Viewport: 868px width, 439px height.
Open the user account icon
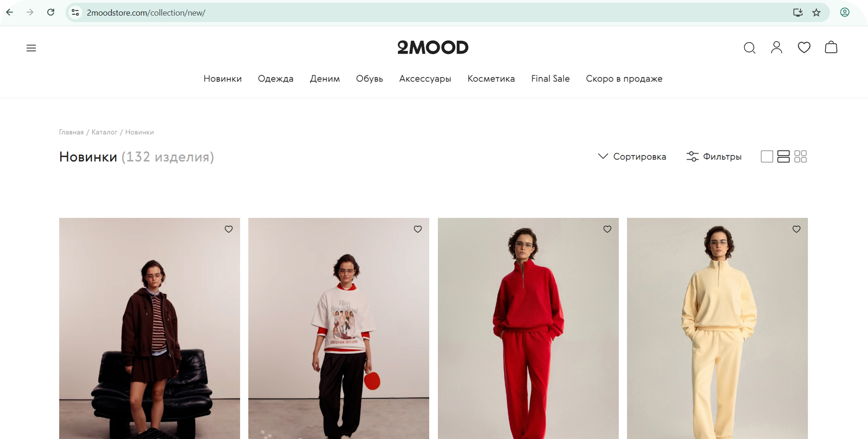point(777,47)
